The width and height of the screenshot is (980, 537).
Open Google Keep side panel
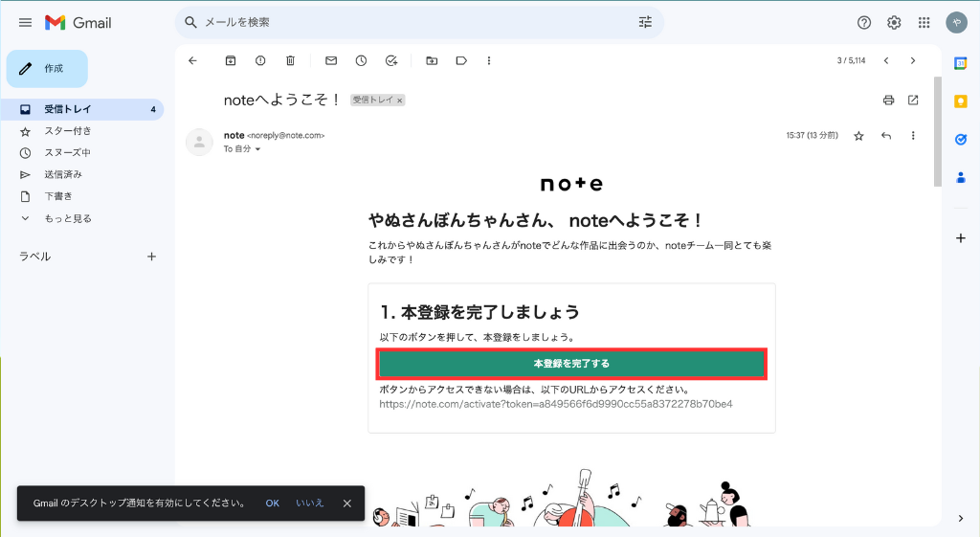coord(961,101)
